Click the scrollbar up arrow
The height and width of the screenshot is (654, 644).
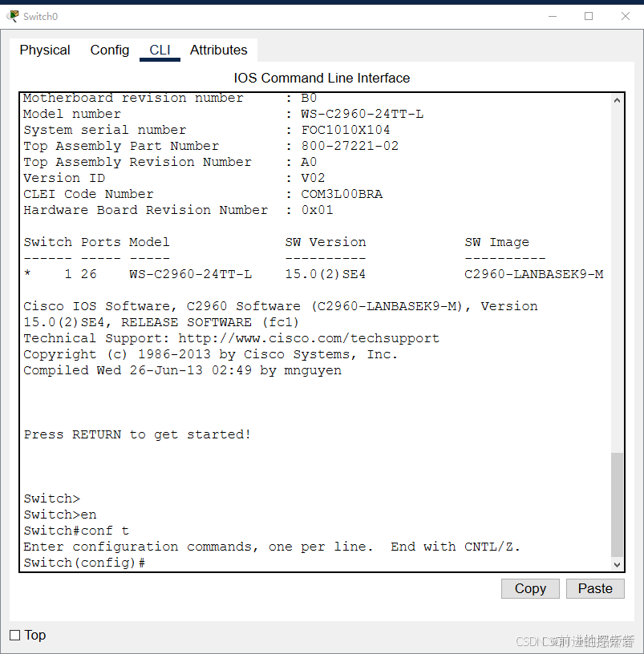tap(617, 100)
